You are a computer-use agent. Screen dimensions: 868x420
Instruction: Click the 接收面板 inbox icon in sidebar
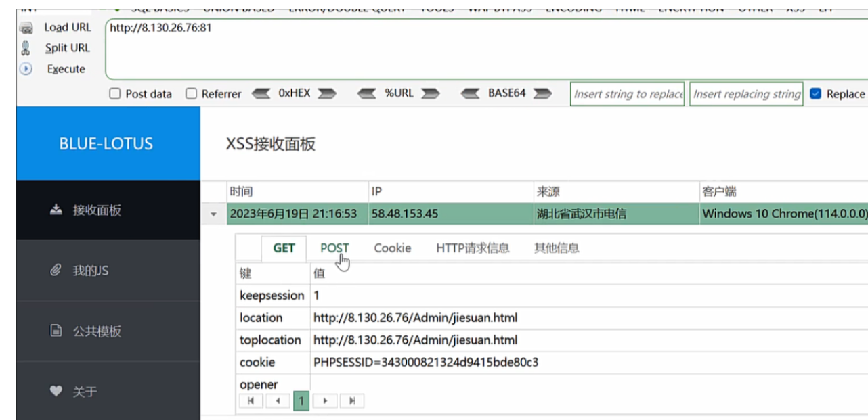click(x=56, y=210)
